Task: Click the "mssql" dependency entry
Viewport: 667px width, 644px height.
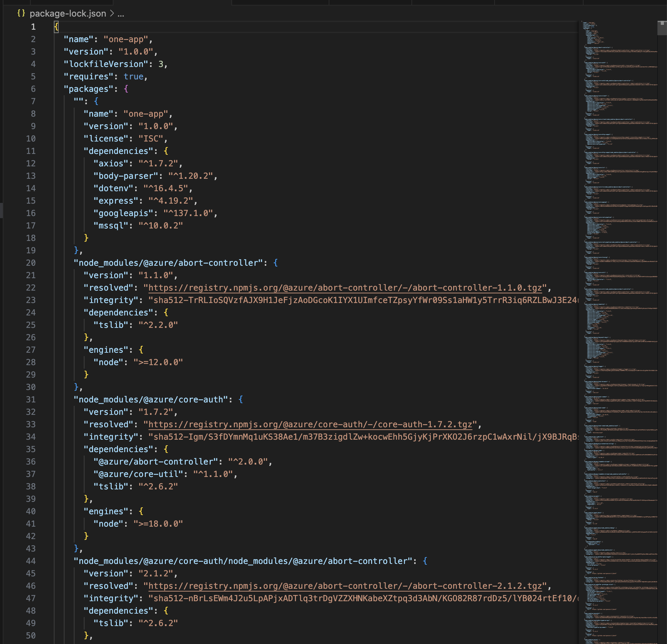Action: click(138, 225)
